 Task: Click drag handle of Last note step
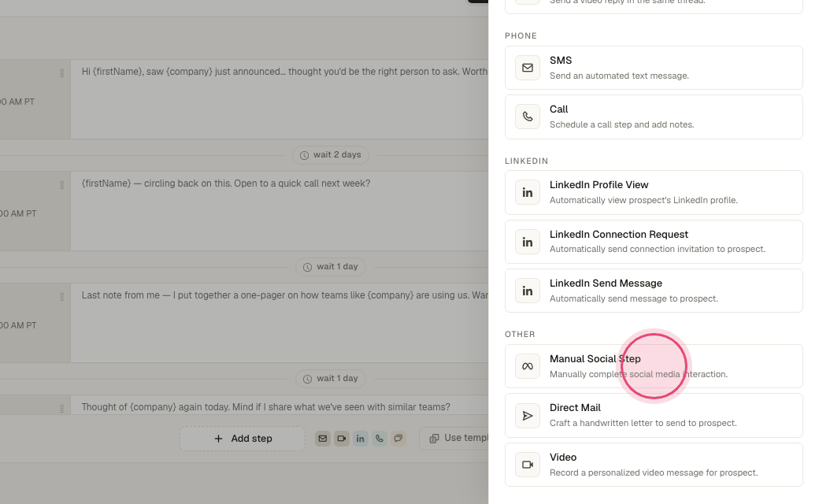click(61, 297)
